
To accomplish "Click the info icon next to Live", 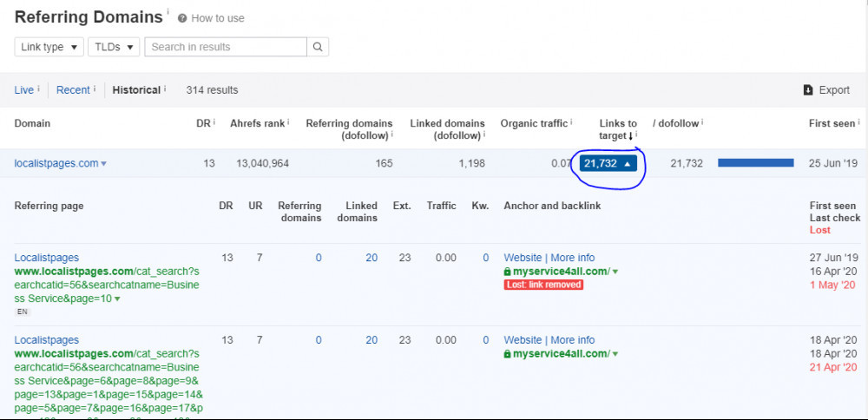I will (x=39, y=88).
